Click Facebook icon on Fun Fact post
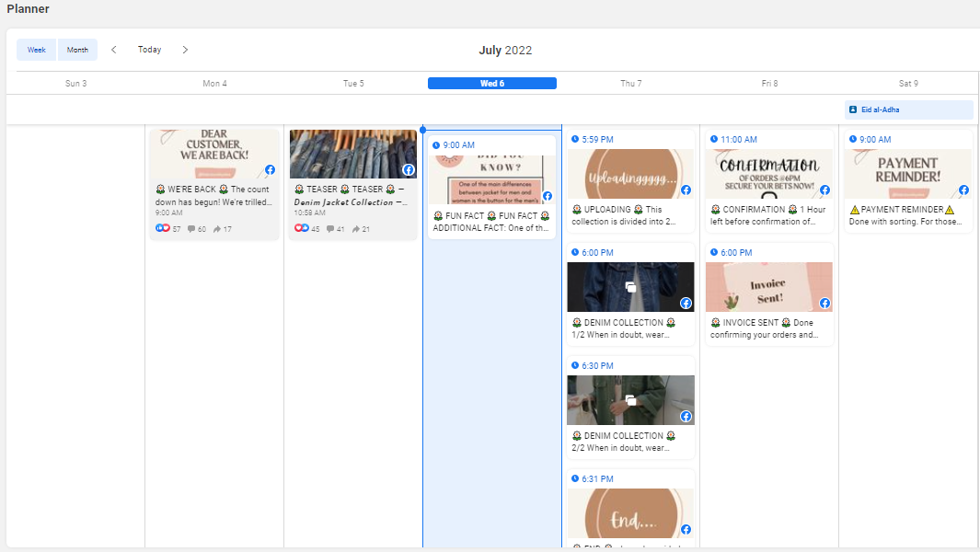The height and width of the screenshot is (552, 980). point(548,196)
